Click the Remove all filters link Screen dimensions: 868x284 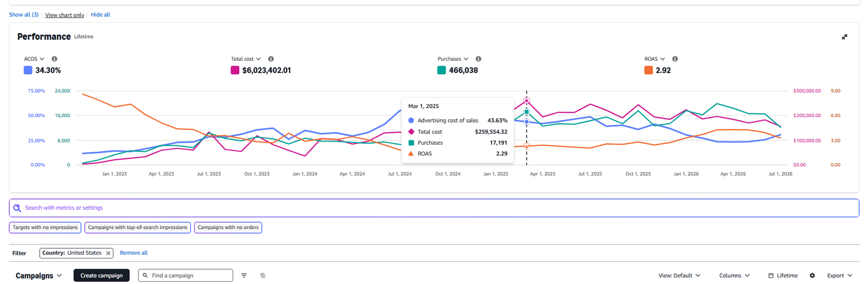[133, 253]
